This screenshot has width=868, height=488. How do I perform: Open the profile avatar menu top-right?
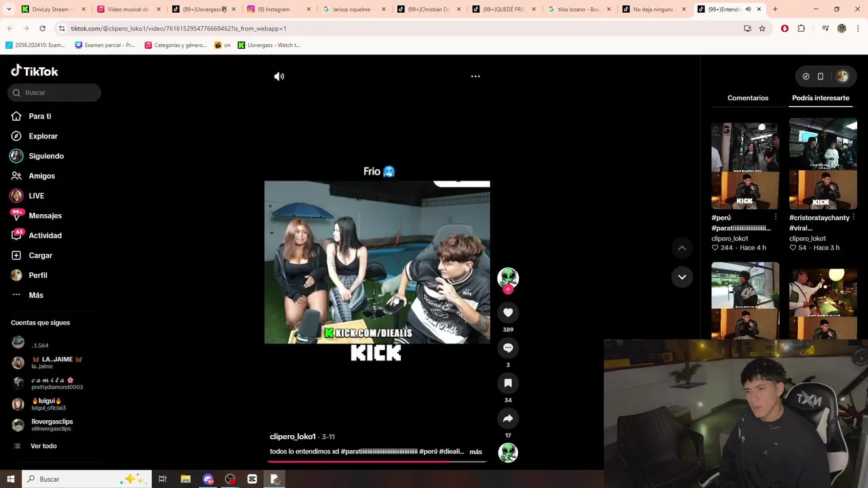[842, 77]
